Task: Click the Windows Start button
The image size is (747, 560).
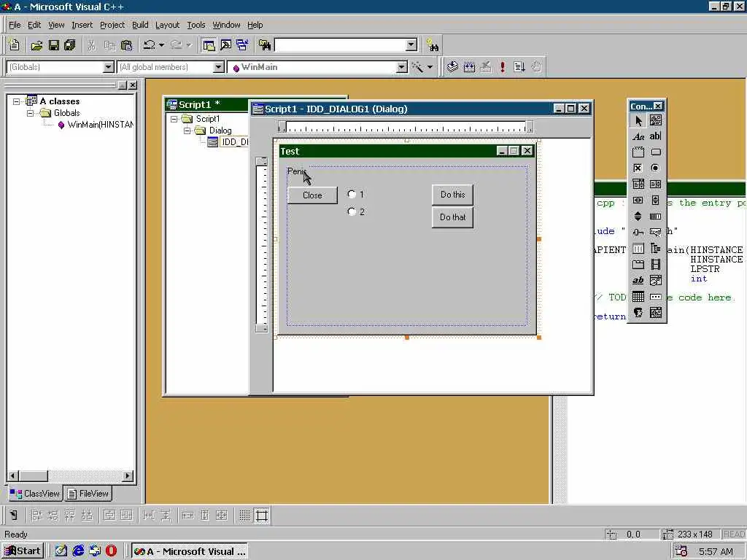Action: pyautogui.click(x=23, y=551)
